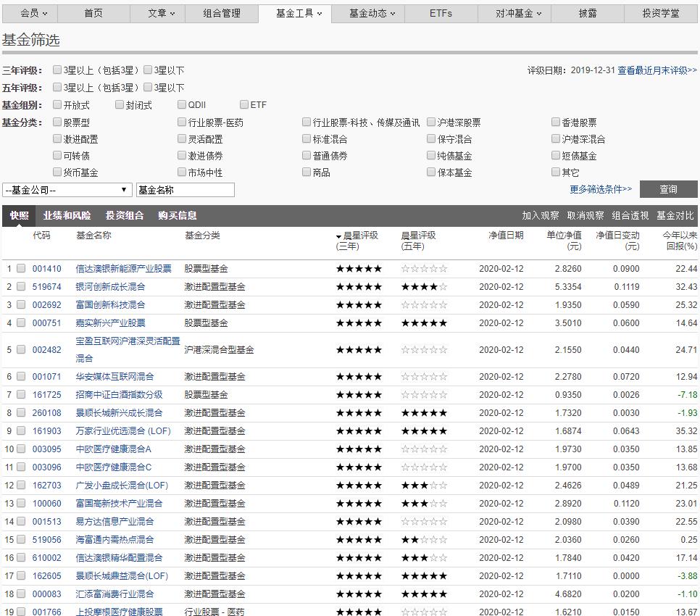This screenshot has width=700, height=616.
Task: Sort by 晨星评级 (三年) column
Action: pos(357,241)
